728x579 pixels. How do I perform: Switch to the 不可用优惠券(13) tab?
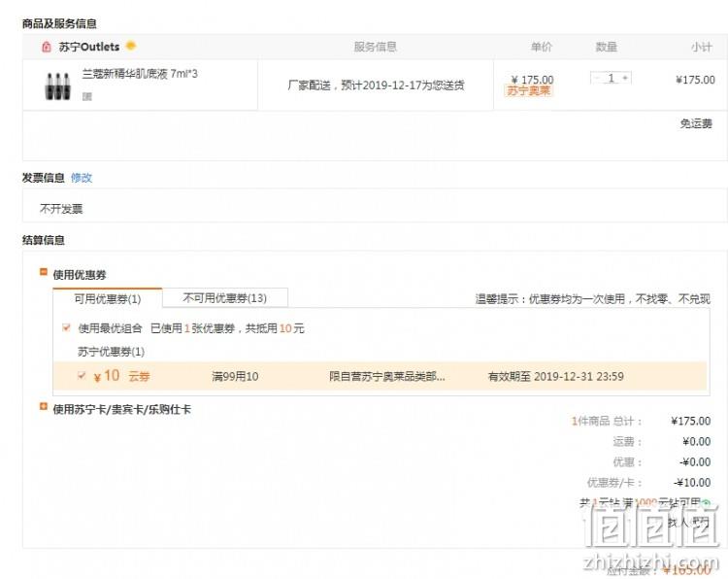tap(225, 298)
